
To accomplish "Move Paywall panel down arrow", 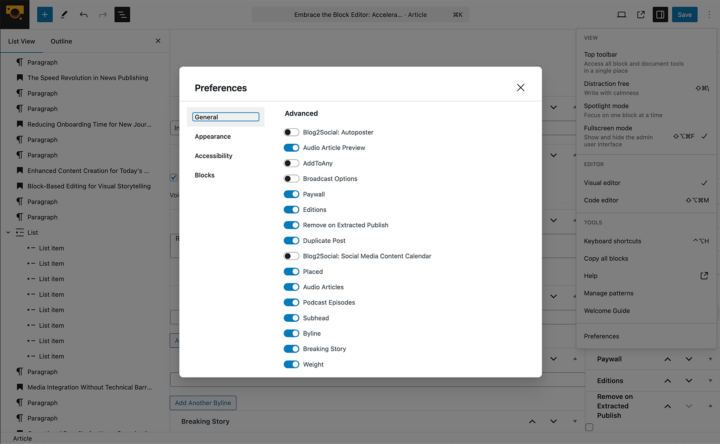I will pyautogui.click(x=689, y=359).
